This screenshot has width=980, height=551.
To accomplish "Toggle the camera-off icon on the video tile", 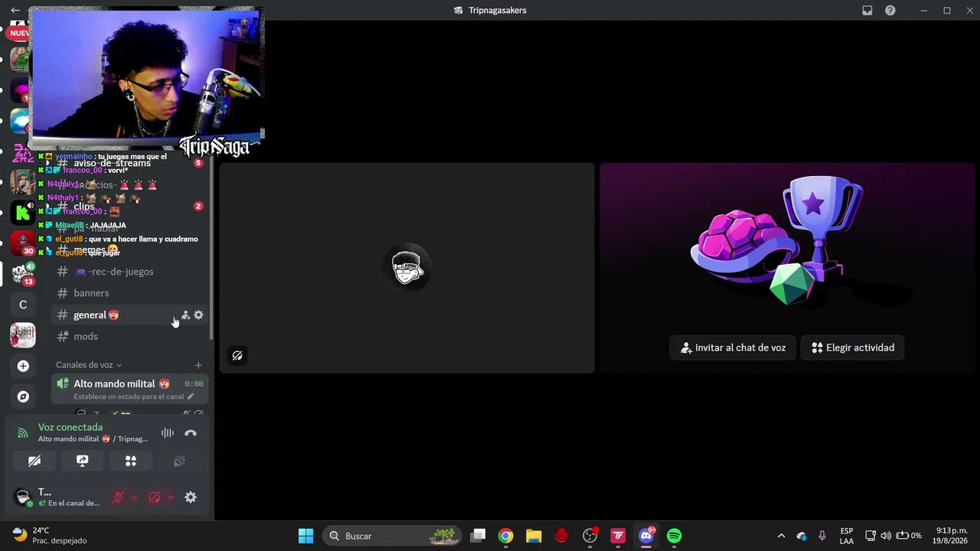I will [237, 355].
